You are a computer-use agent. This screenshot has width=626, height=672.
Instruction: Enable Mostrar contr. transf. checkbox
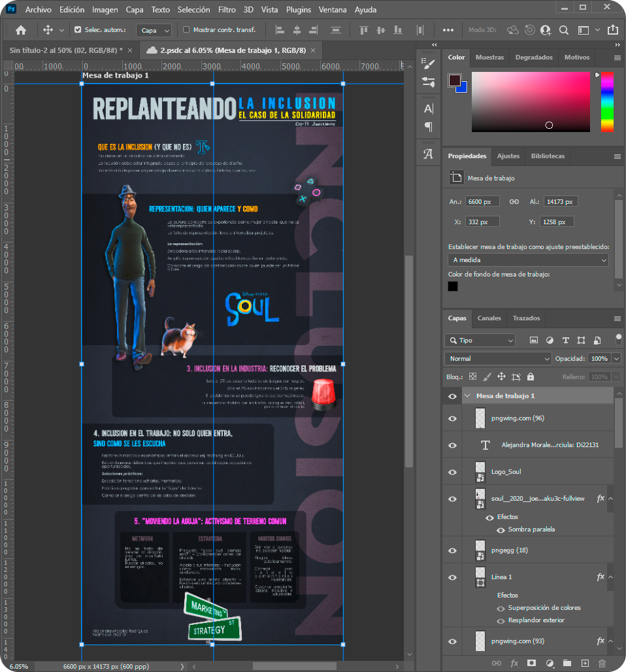[186, 30]
